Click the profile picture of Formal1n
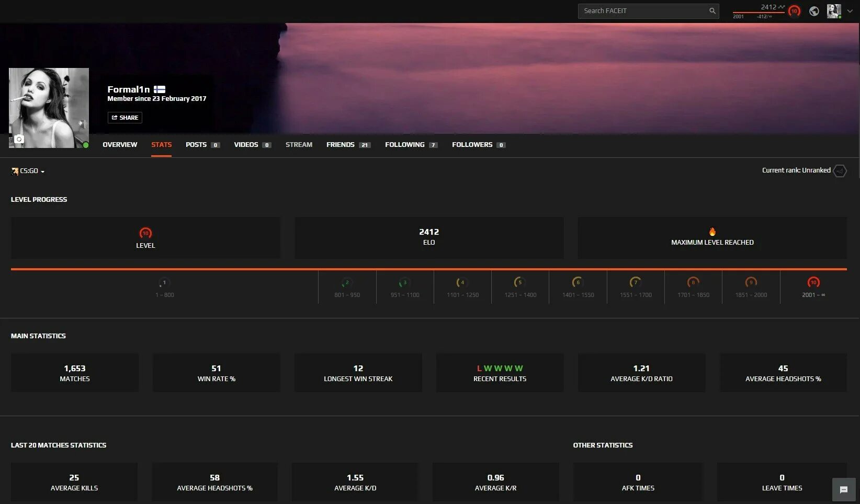The height and width of the screenshot is (504, 860). tap(49, 108)
